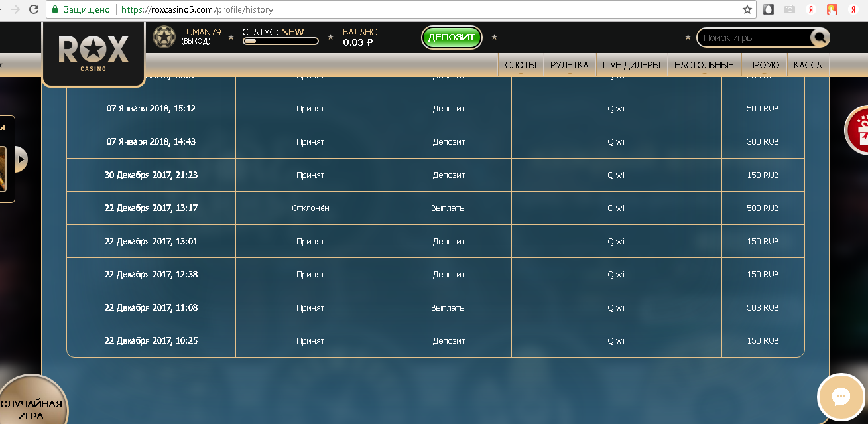Click Принят in the 07 Января 15:12 row
The height and width of the screenshot is (424, 868).
(310, 108)
